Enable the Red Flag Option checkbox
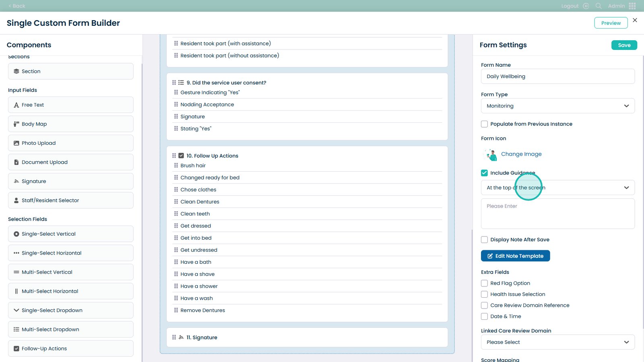This screenshot has width=644, height=362. tap(484, 283)
